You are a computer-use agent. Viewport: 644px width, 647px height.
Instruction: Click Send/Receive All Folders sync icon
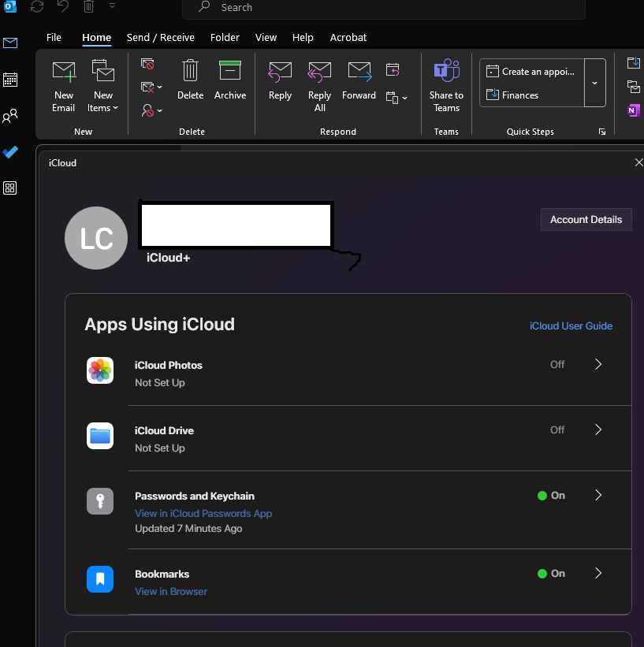click(37, 6)
